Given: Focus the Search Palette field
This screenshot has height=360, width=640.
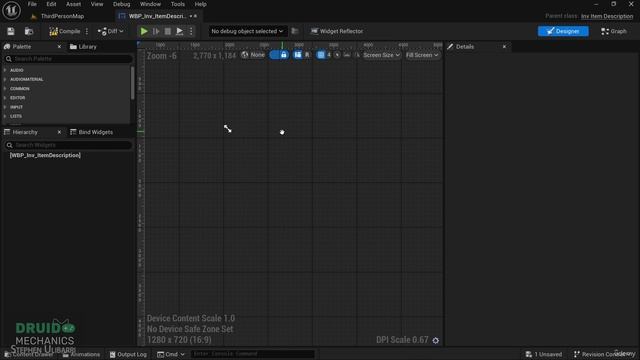Looking at the screenshot, I should [x=68, y=59].
